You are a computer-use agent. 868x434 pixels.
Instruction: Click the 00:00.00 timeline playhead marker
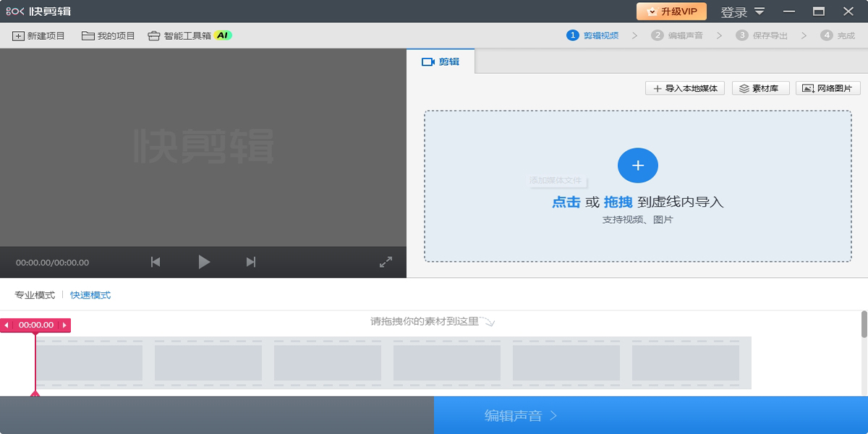[36, 325]
